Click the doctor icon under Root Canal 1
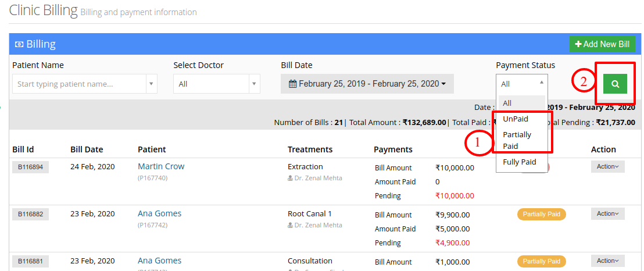Screen dimensions: 644x271 291,226
